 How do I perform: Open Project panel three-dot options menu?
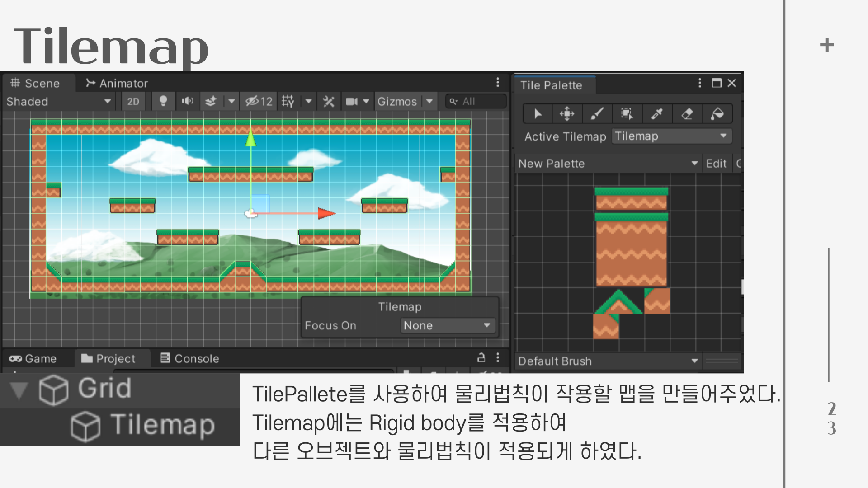coord(498,357)
